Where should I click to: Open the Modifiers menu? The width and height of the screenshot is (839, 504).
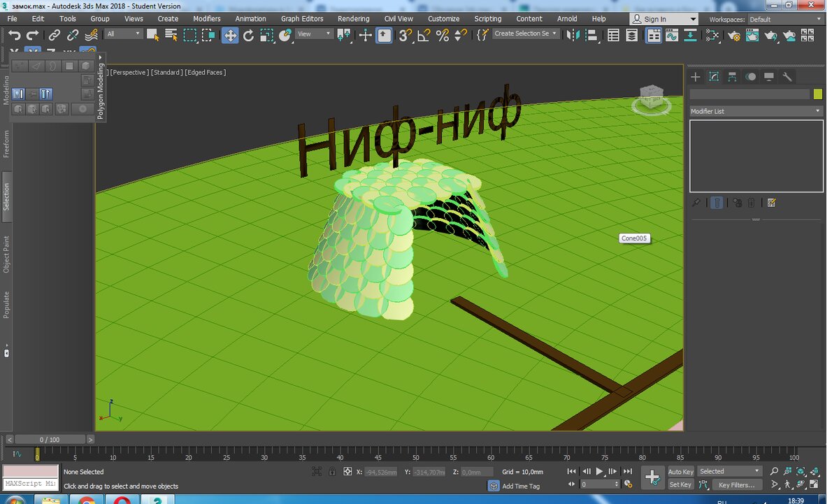pos(206,19)
